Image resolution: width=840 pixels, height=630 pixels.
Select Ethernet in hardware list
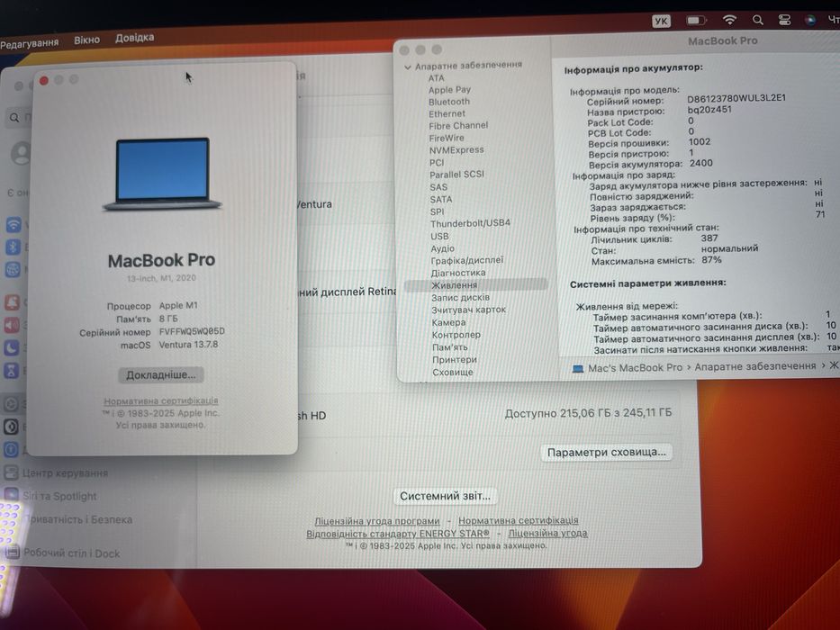pos(447,114)
